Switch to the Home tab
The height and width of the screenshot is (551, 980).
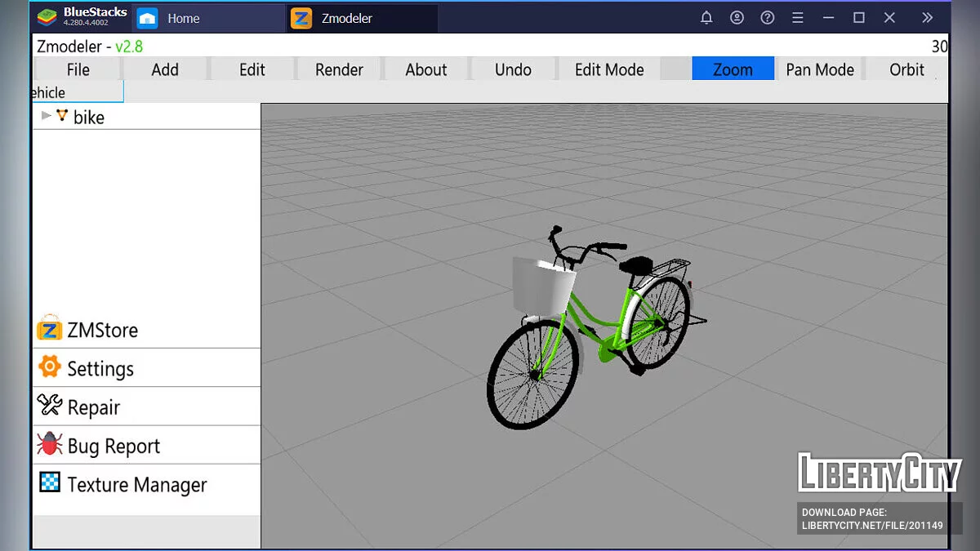(181, 17)
